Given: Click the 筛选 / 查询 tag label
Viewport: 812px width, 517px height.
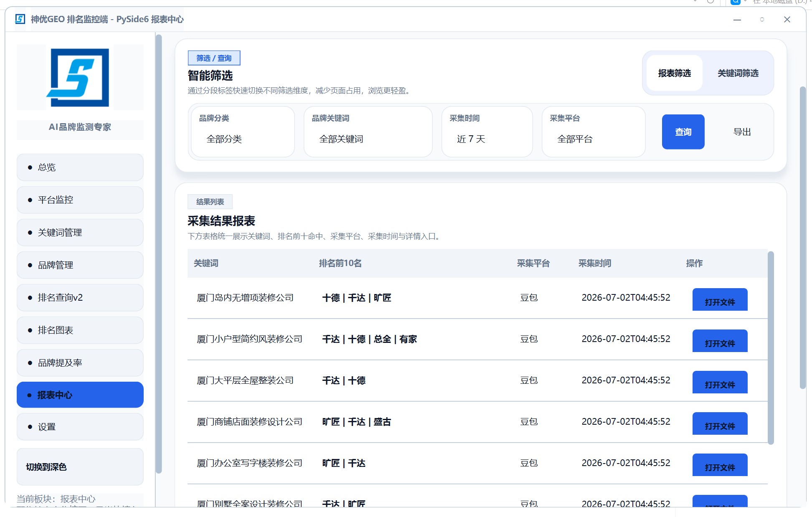Looking at the screenshot, I should 214,58.
